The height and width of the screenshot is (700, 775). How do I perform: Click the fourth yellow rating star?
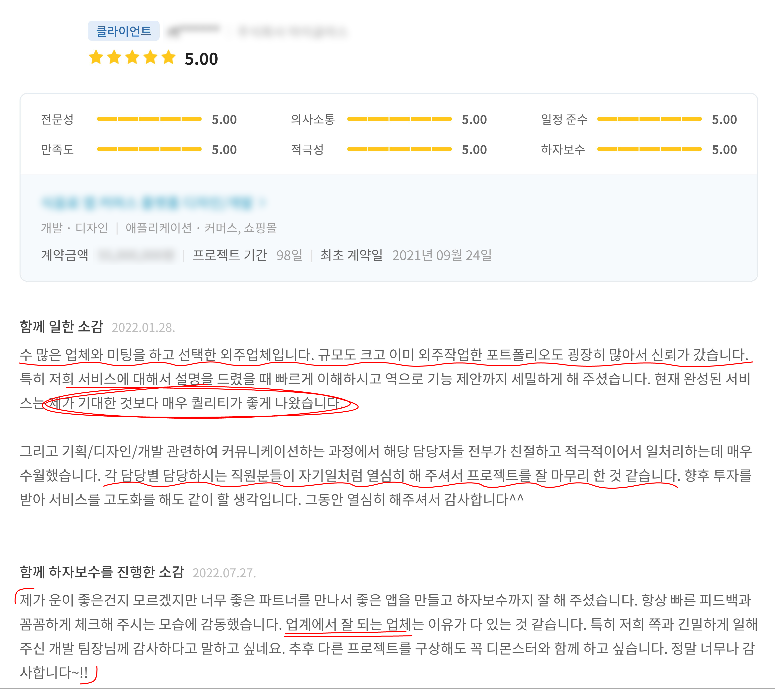click(150, 58)
